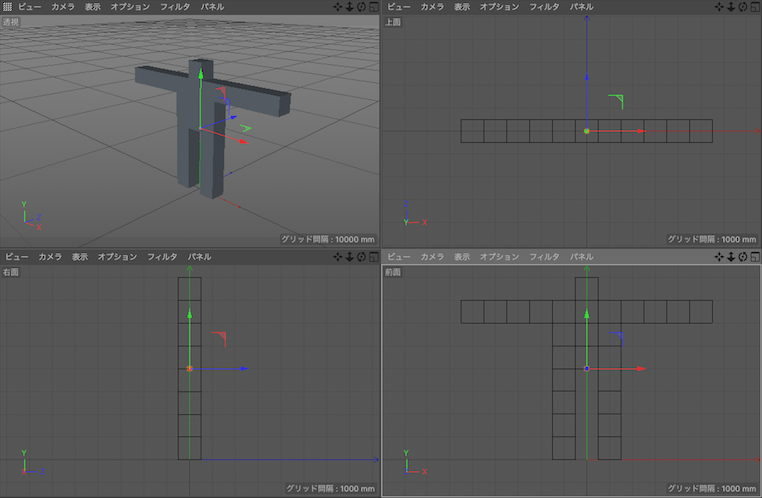Screen dimensions: 762x498
Task: Open ビュー menu in front (前面) viewport
Action: [399, 257]
